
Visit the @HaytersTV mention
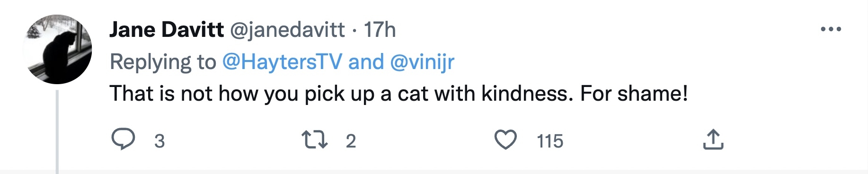click(x=282, y=62)
